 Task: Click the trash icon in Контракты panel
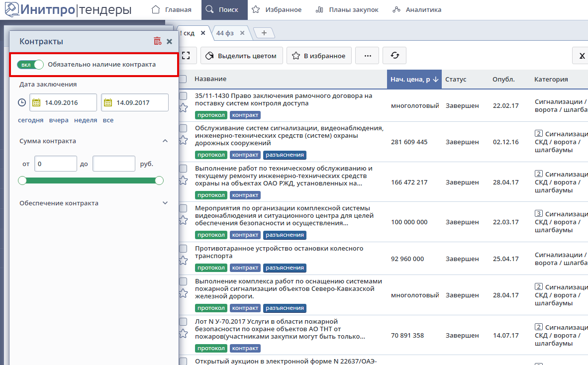(x=157, y=41)
